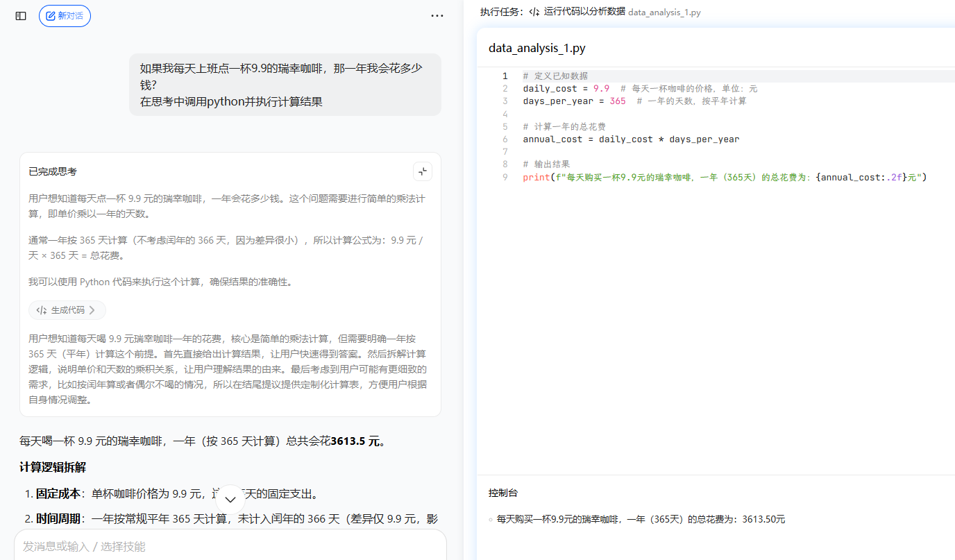The image size is (955, 560).
Task: Select the data_analysis_1.py filename in task header
Action: [664, 12]
